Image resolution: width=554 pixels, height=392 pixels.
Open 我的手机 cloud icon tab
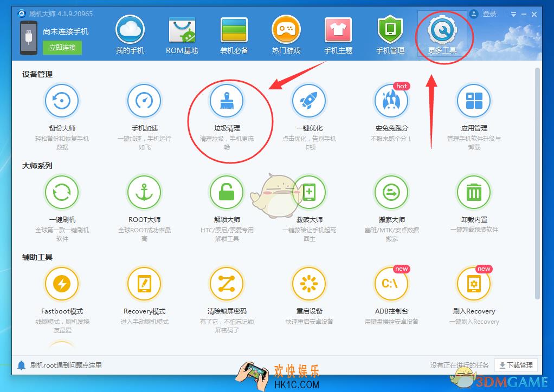pos(130,35)
